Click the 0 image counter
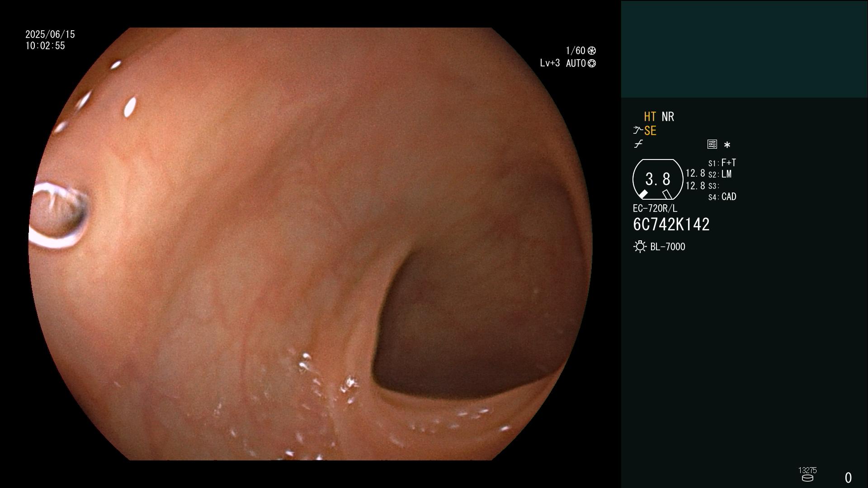The image size is (868, 488). pyautogui.click(x=848, y=478)
